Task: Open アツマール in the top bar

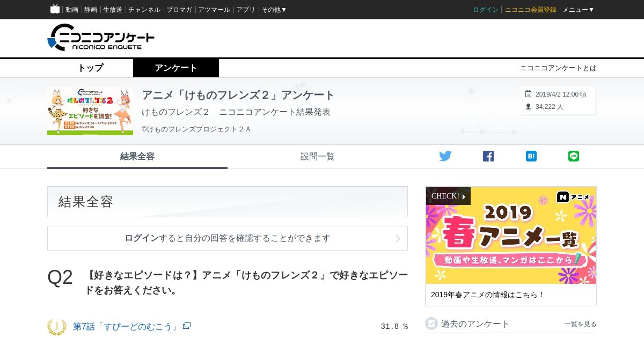Action: [x=214, y=10]
